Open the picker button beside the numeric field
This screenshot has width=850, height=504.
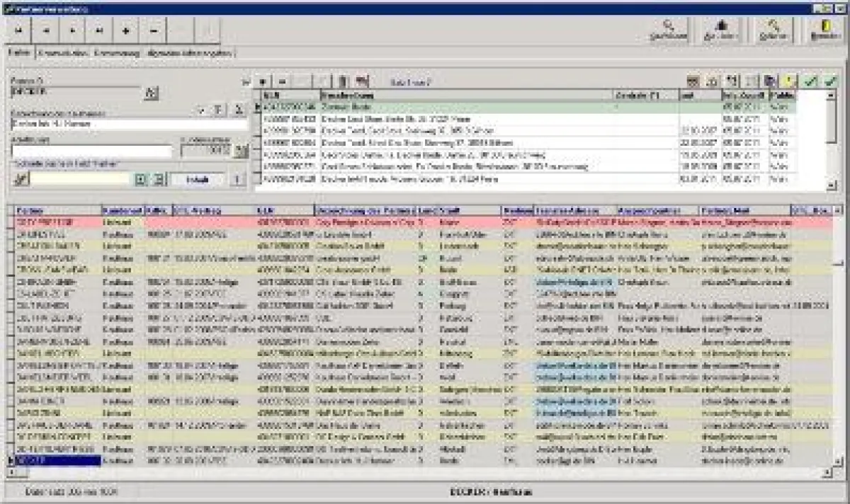pyautogui.click(x=241, y=151)
